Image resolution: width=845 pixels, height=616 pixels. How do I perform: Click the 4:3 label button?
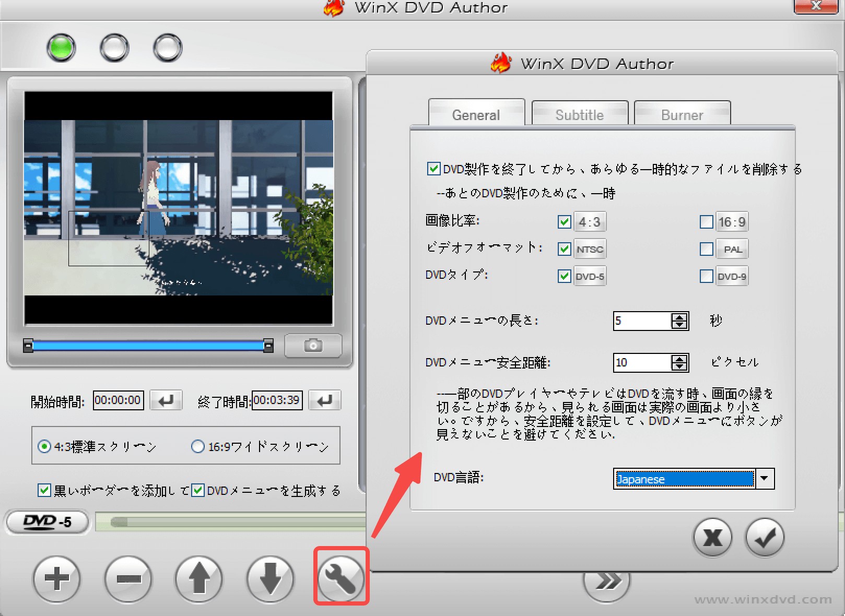(590, 222)
